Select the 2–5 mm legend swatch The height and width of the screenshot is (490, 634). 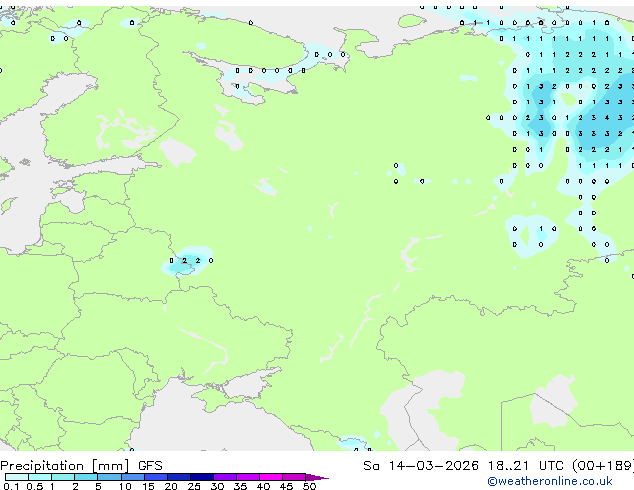pyautogui.click(x=86, y=477)
